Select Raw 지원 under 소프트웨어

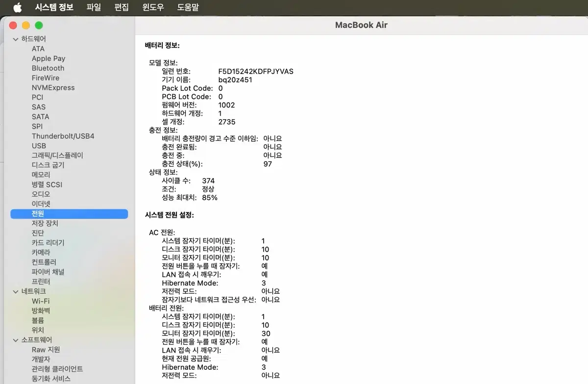point(46,350)
